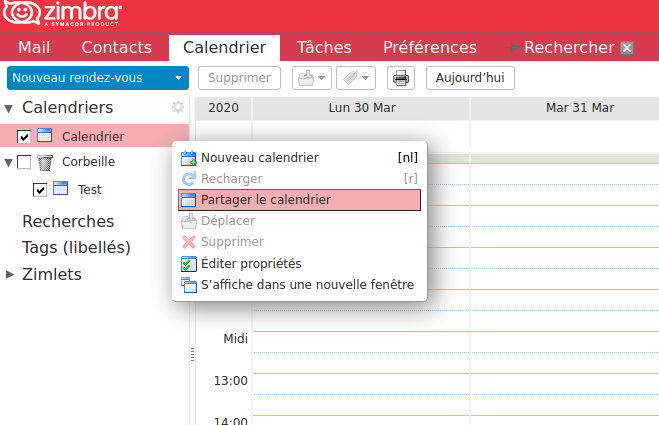Choose Éditer propriétés from context menu
659x425 pixels.
point(299,264)
